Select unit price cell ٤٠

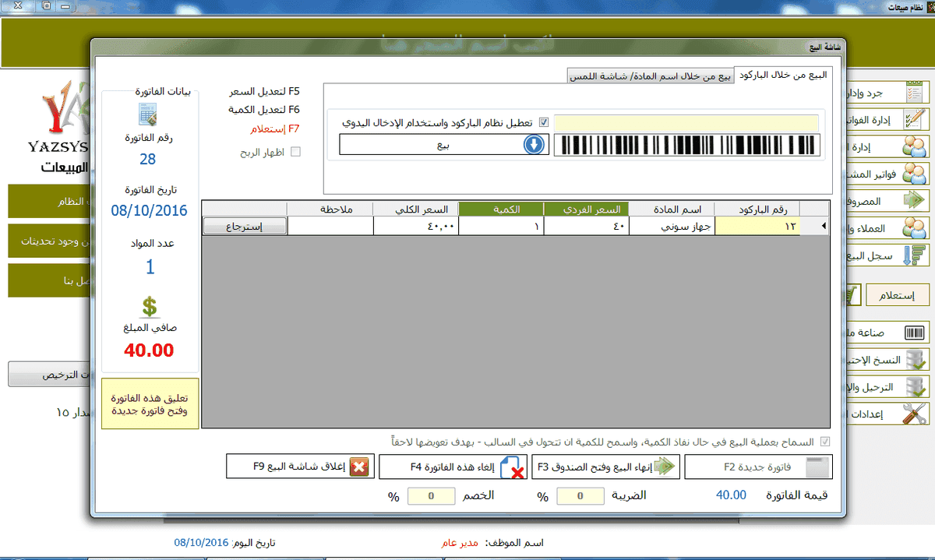pyautogui.click(x=586, y=226)
